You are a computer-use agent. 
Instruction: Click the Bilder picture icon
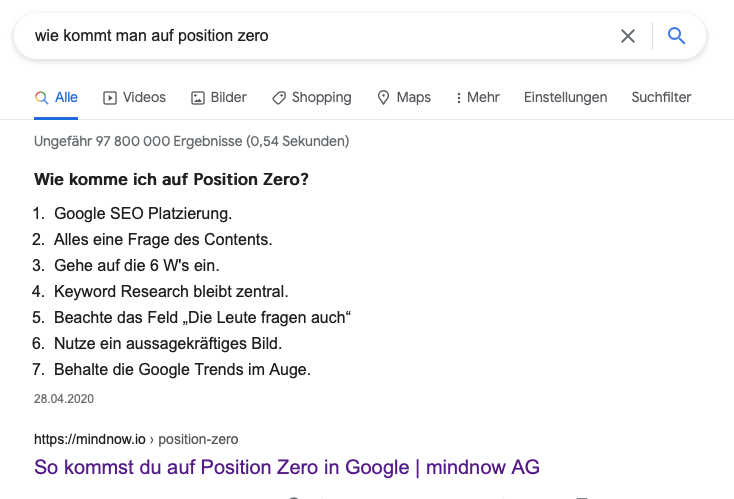point(198,98)
